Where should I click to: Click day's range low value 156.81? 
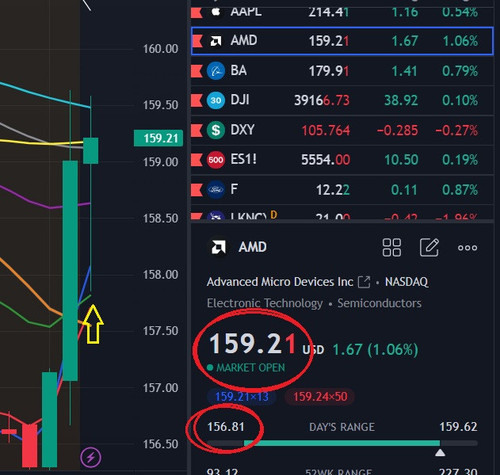coord(226,427)
